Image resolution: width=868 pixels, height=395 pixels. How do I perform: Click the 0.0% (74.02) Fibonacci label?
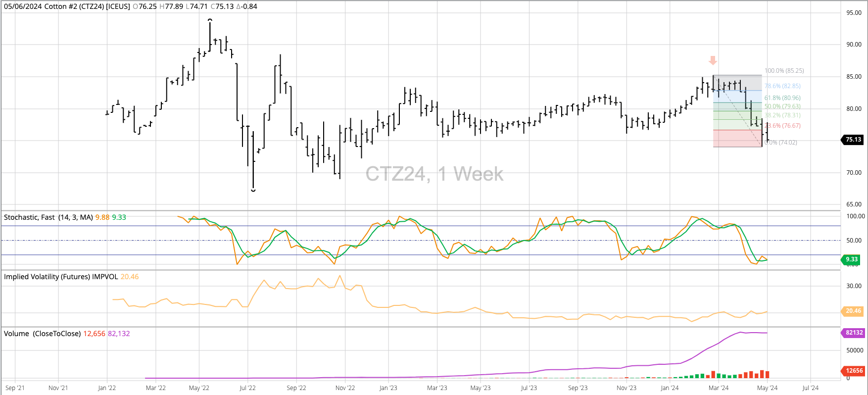click(x=781, y=143)
